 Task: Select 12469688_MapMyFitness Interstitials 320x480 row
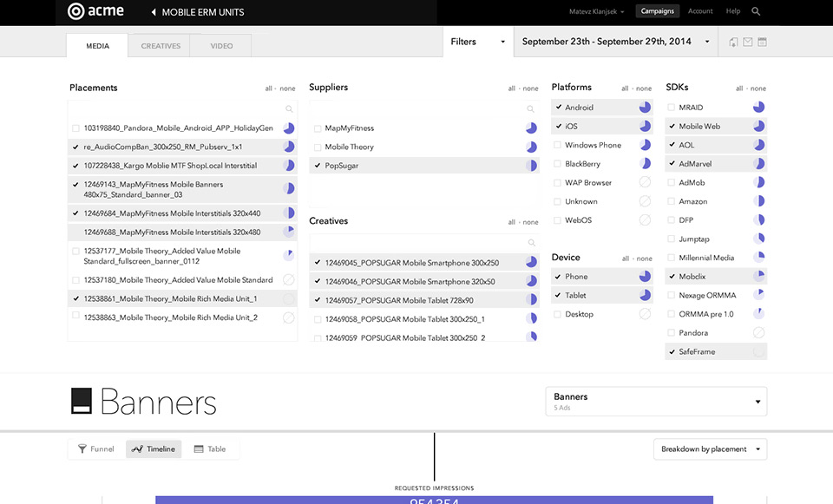click(x=182, y=232)
